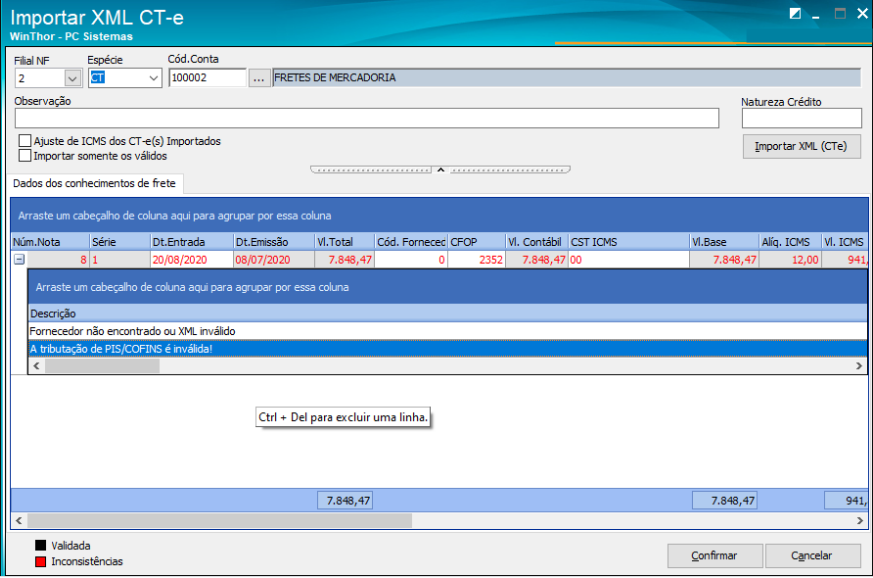Sort by Núm.Nota column header

pos(50,242)
